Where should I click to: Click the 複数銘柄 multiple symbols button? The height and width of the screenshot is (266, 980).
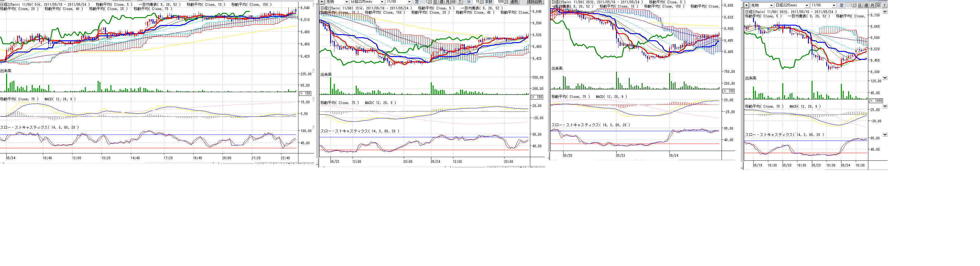point(535,2)
